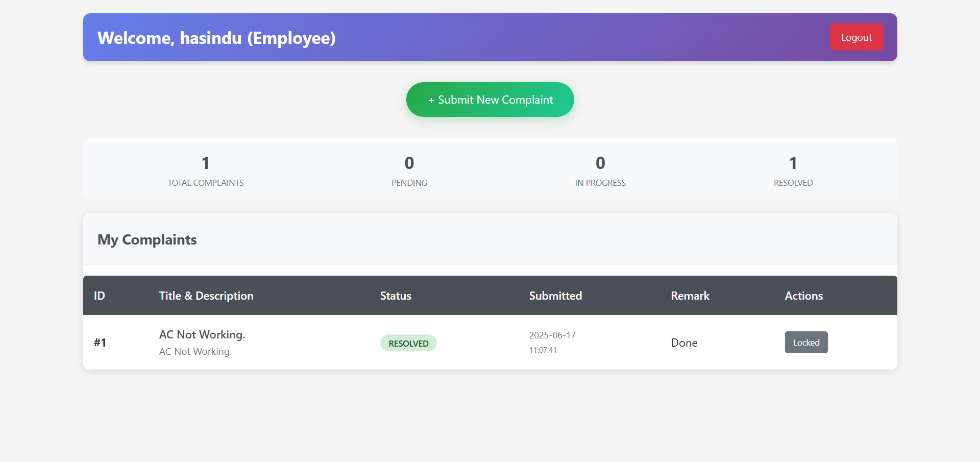Click the submitted date 2025-06-17

click(552, 335)
